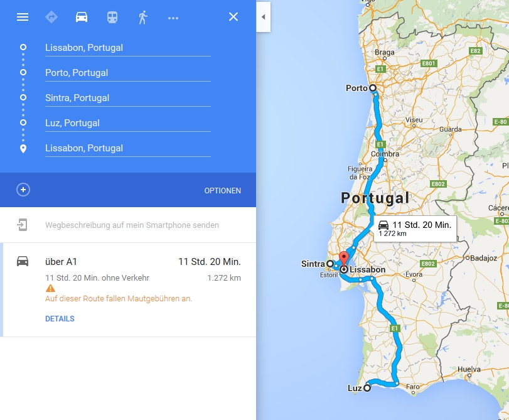
Task: Click the red Lissabon destination pin
Action: (344, 259)
